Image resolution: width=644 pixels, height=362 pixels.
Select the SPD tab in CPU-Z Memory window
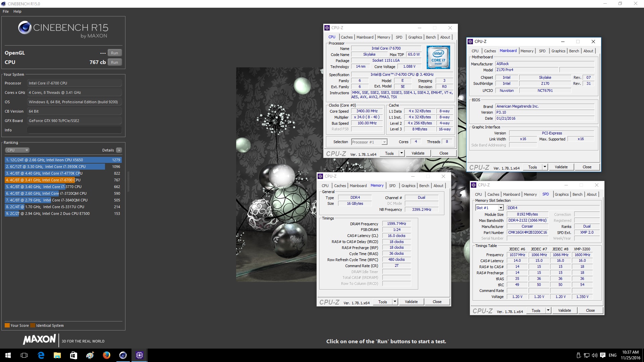392,186
